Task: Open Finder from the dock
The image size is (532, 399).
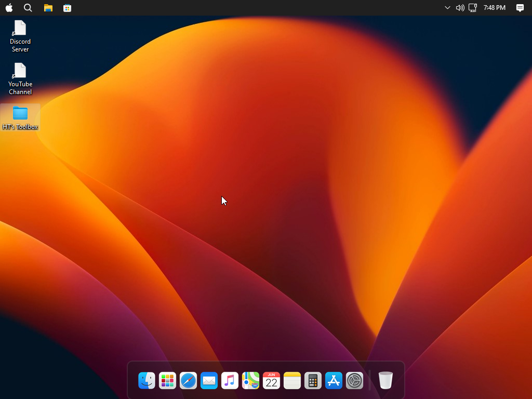Action: click(147, 380)
